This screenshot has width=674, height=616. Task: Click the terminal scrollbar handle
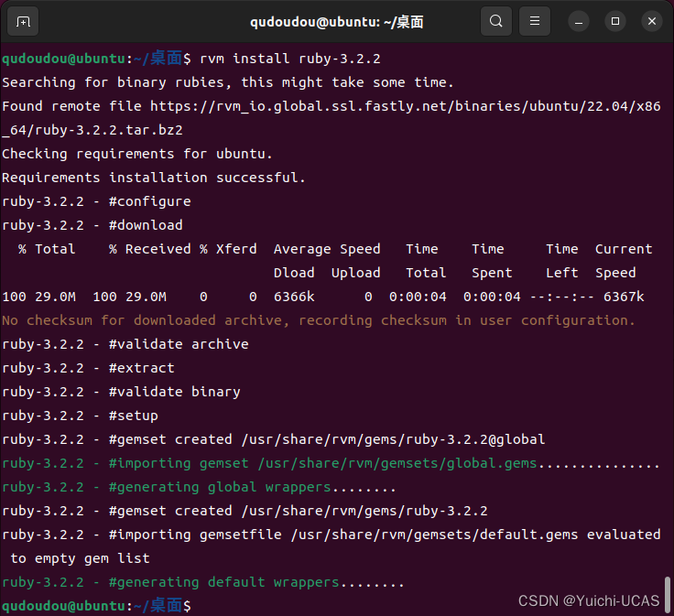[x=667, y=595]
